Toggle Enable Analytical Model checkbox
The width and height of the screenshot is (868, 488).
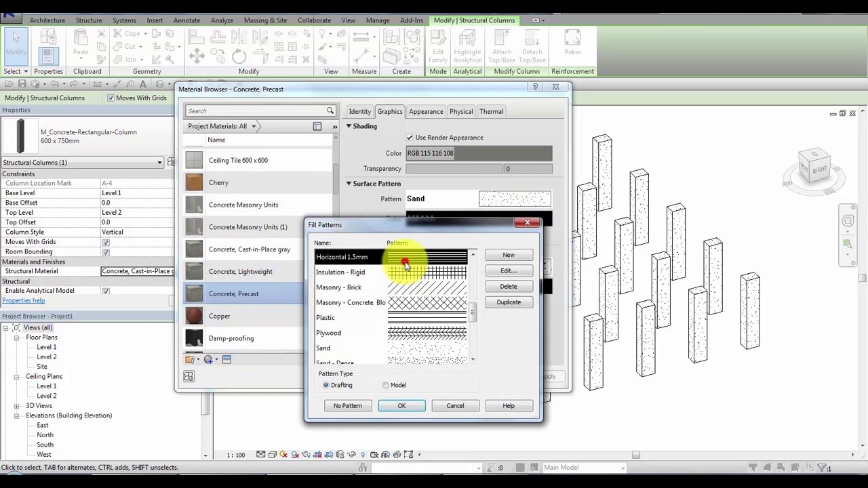coord(106,291)
